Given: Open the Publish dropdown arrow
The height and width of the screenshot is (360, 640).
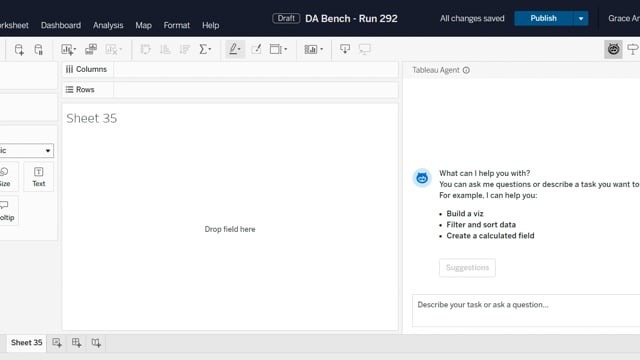Looking at the screenshot, I should (x=581, y=18).
